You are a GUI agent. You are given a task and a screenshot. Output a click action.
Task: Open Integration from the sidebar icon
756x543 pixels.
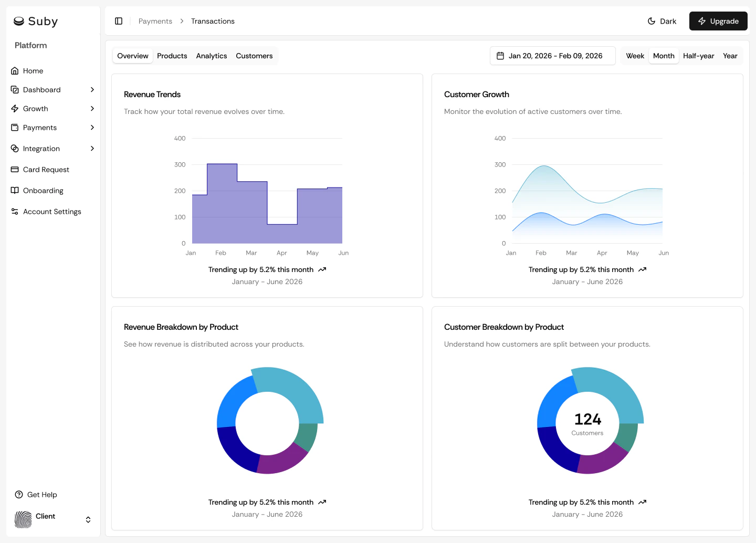(x=15, y=148)
